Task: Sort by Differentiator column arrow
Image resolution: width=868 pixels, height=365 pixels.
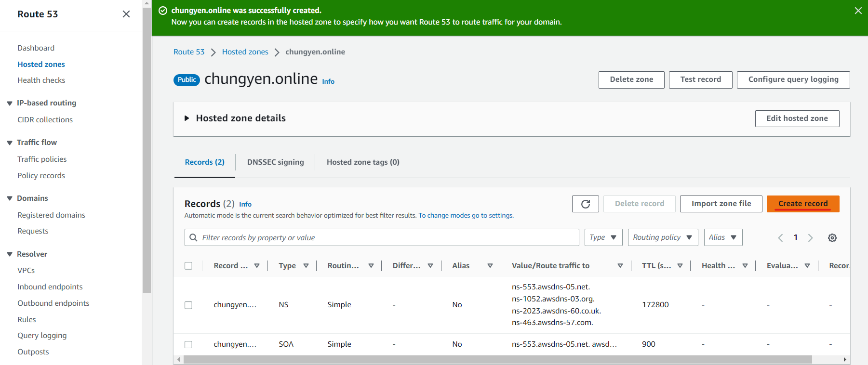Action: pos(430,266)
